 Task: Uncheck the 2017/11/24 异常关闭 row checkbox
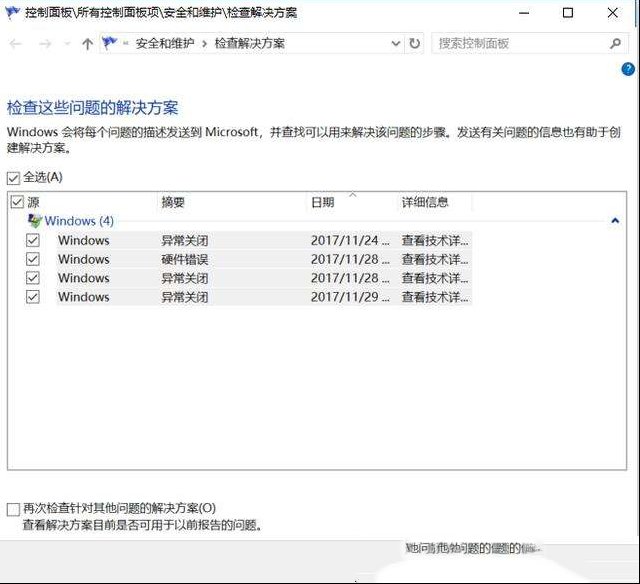(x=33, y=240)
